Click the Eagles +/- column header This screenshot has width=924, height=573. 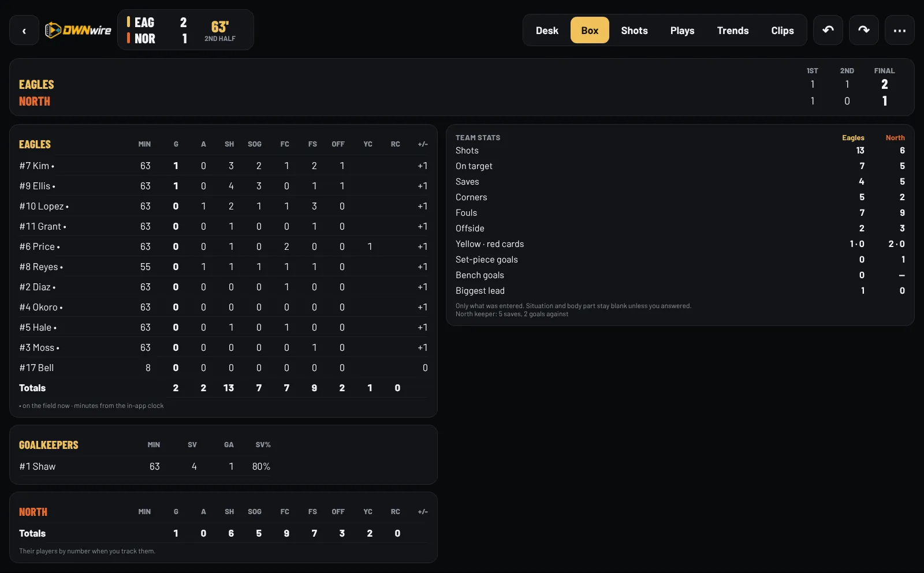click(x=423, y=144)
